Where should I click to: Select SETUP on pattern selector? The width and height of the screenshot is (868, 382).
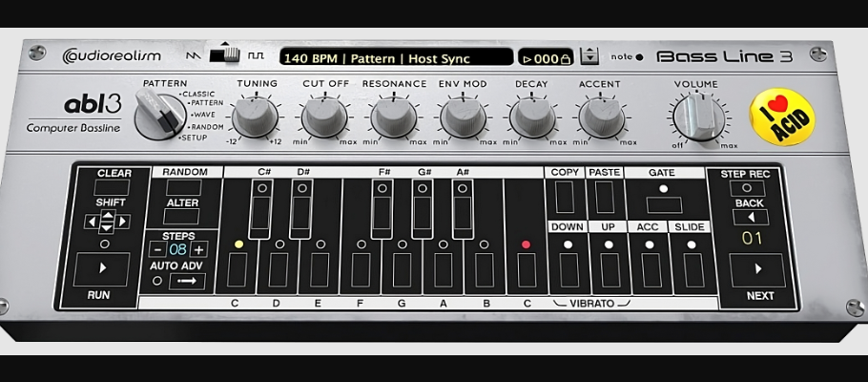pyautogui.click(x=194, y=138)
